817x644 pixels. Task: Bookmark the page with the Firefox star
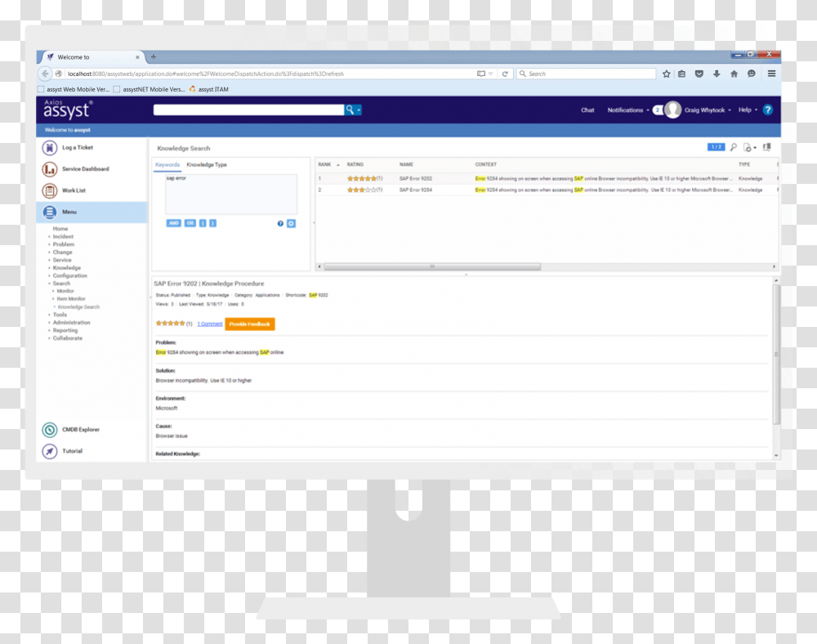pyautogui.click(x=666, y=73)
